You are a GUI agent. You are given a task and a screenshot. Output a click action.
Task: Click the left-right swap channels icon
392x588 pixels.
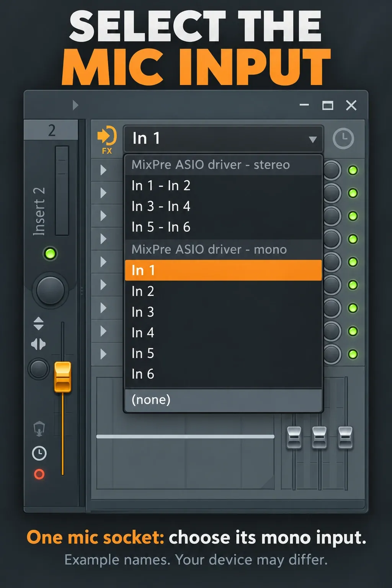tap(38, 344)
